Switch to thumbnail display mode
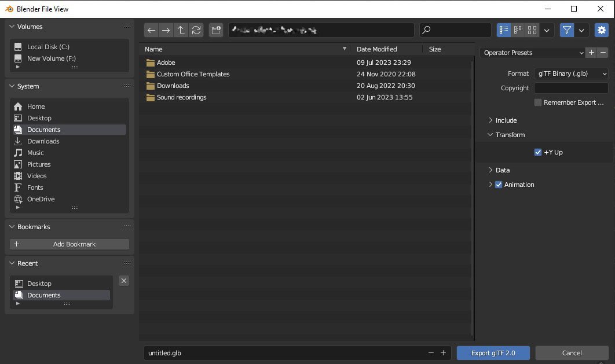This screenshot has width=615, height=364. click(533, 30)
